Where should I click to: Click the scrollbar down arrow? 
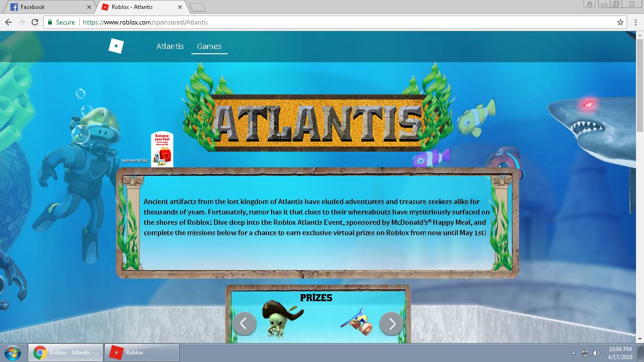tap(640, 339)
